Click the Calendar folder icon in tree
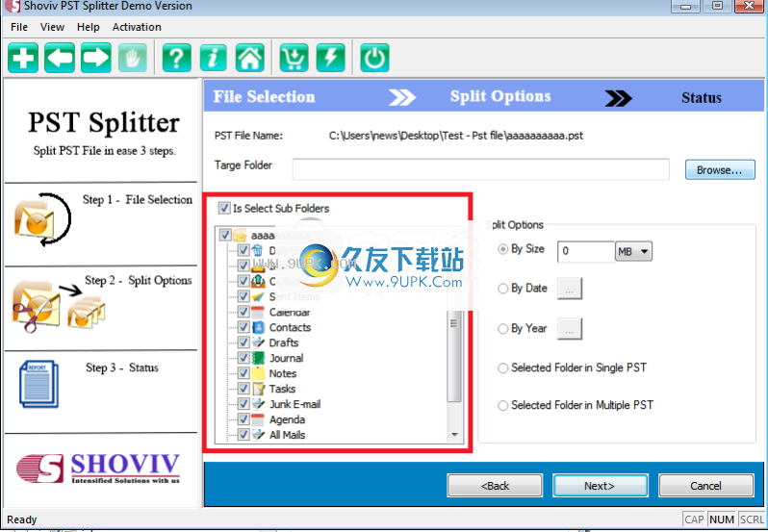Viewport: 768px width, 532px height. tap(258, 312)
